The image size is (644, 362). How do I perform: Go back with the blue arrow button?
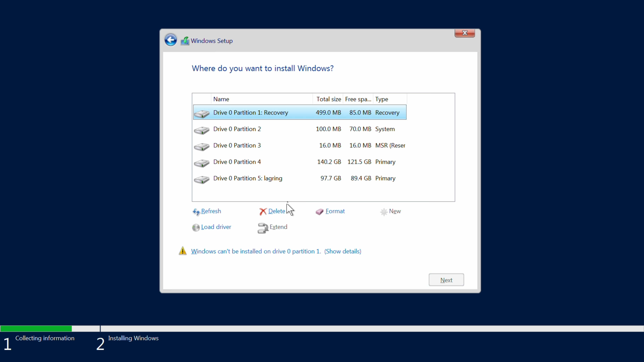coord(171,40)
